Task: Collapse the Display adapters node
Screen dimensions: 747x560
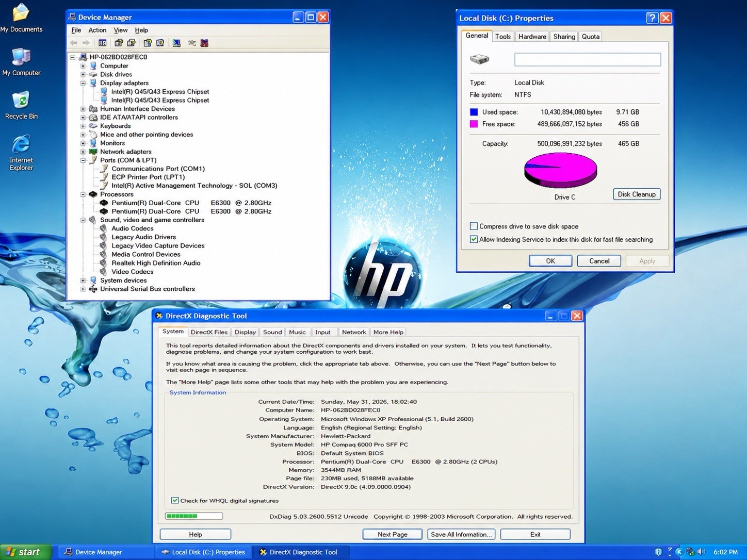Action: click(x=83, y=83)
